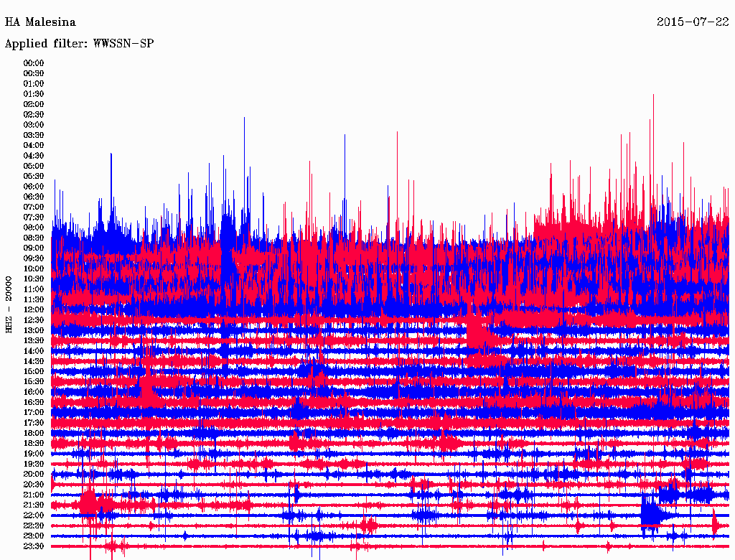Select the 09:30 time label
The height and width of the screenshot is (560, 735).
(x=34, y=259)
